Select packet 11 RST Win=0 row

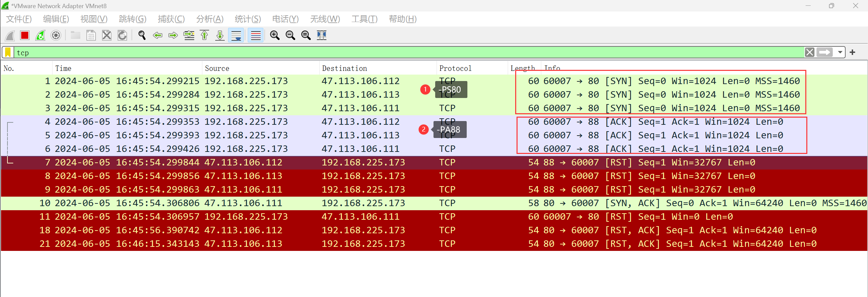coord(434,217)
